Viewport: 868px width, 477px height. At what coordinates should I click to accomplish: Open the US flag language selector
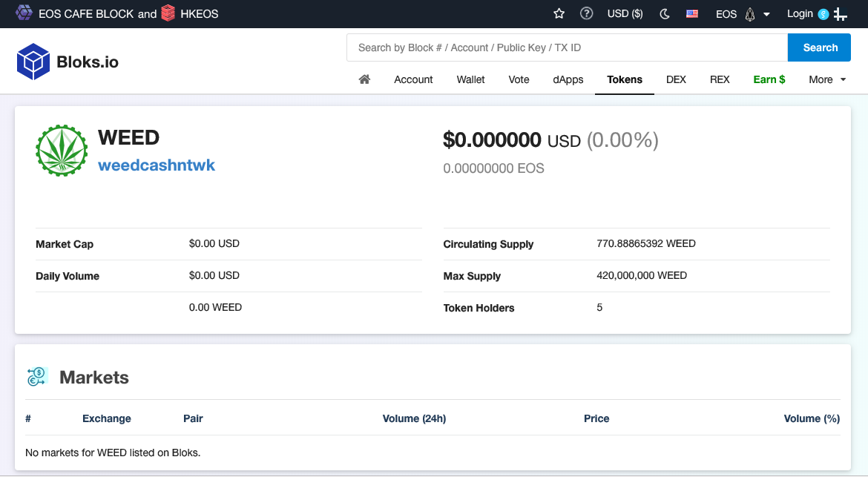coord(692,14)
